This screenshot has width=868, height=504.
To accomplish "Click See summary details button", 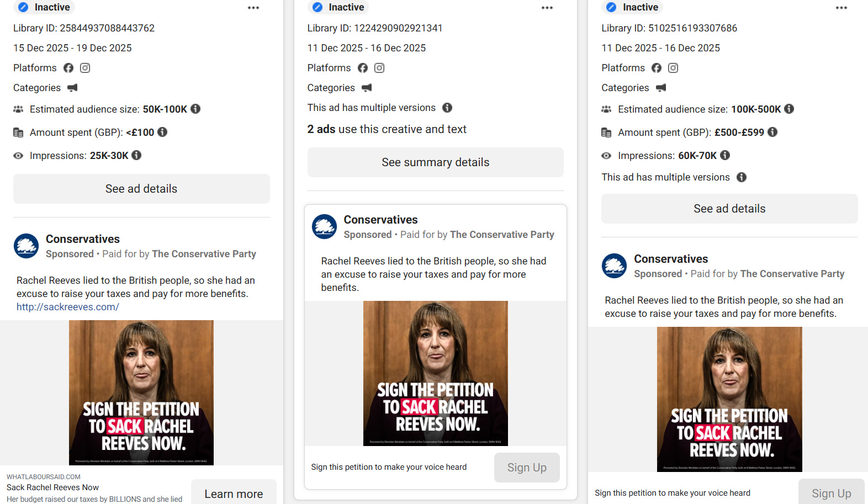I will [x=436, y=162].
